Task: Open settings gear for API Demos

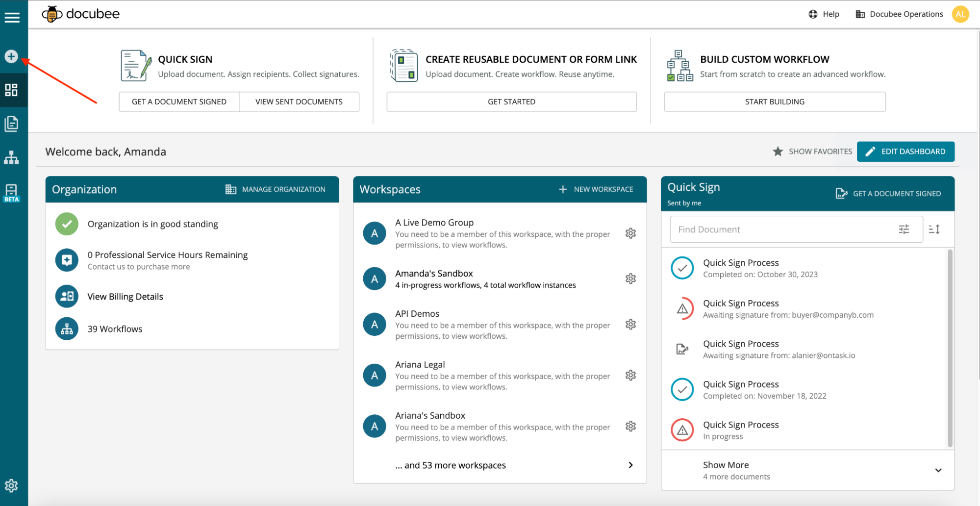Action: pyautogui.click(x=631, y=325)
